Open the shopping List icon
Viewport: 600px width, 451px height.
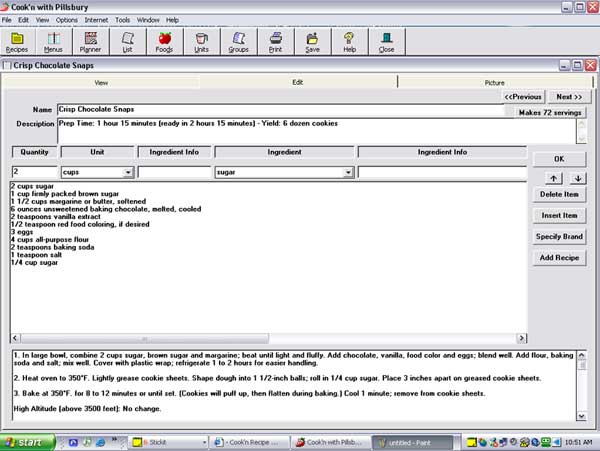127,42
